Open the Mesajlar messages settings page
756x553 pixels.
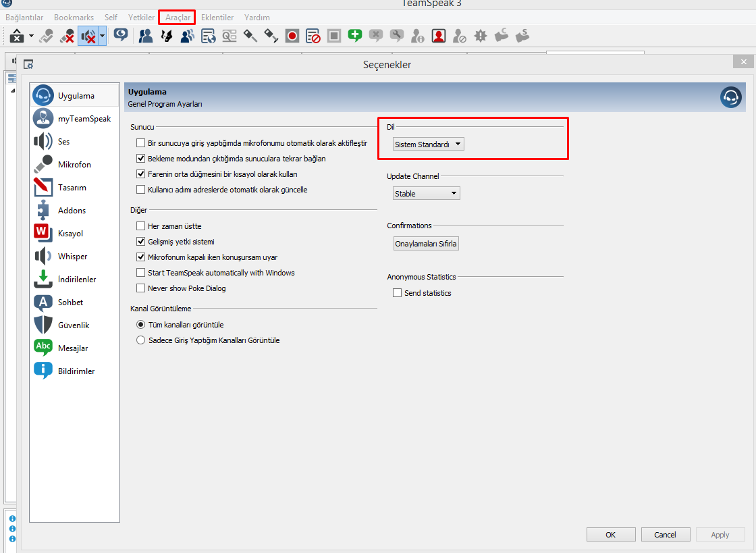click(75, 348)
